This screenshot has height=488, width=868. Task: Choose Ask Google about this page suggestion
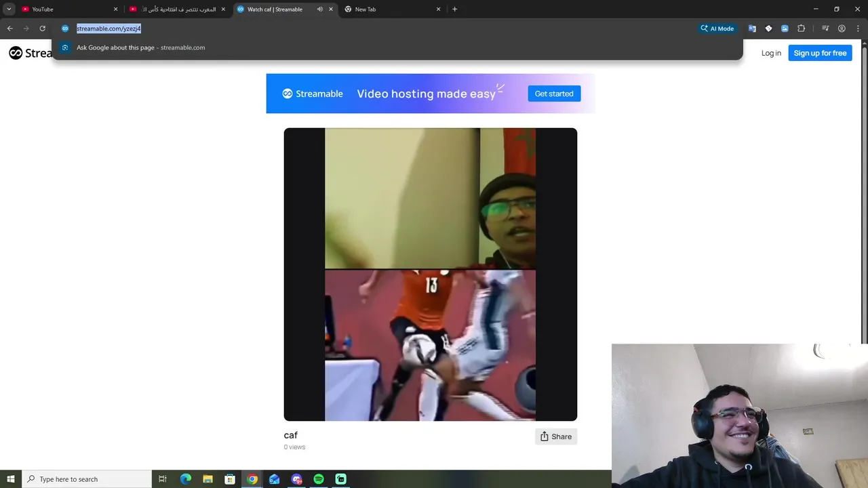point(397,47)
